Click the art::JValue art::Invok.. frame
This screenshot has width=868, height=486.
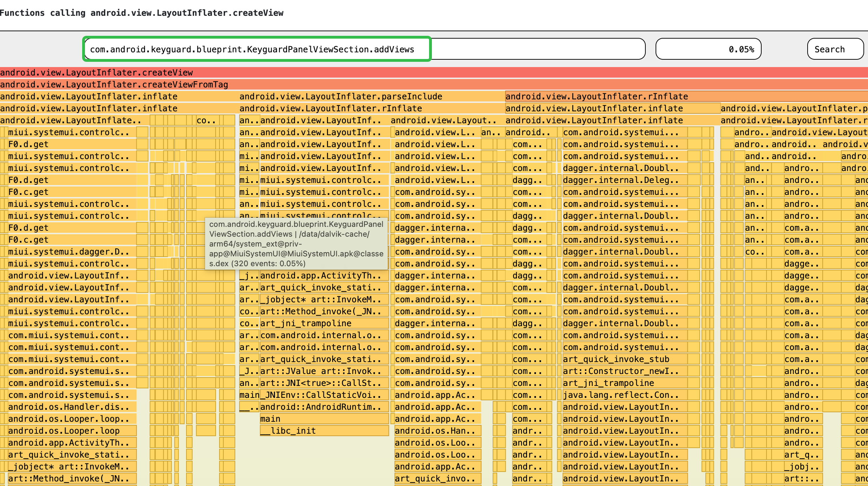(x=324, y=371)
